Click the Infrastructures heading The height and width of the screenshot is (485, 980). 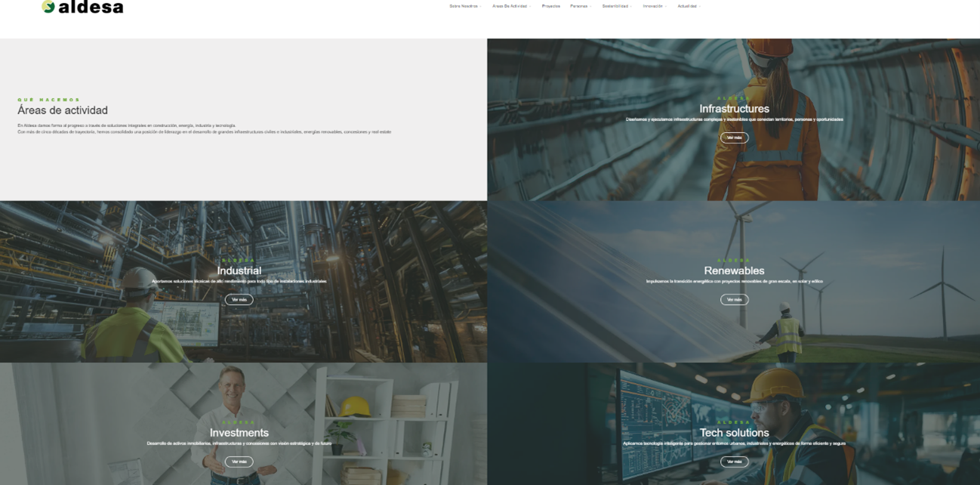click(734, 109)
